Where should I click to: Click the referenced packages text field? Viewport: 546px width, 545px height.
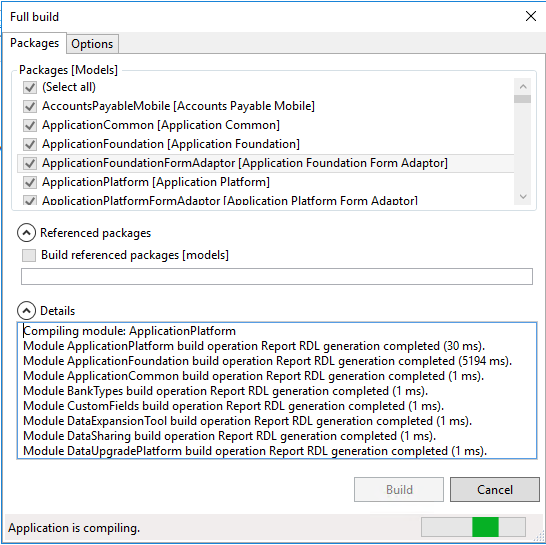click(277, 277)
